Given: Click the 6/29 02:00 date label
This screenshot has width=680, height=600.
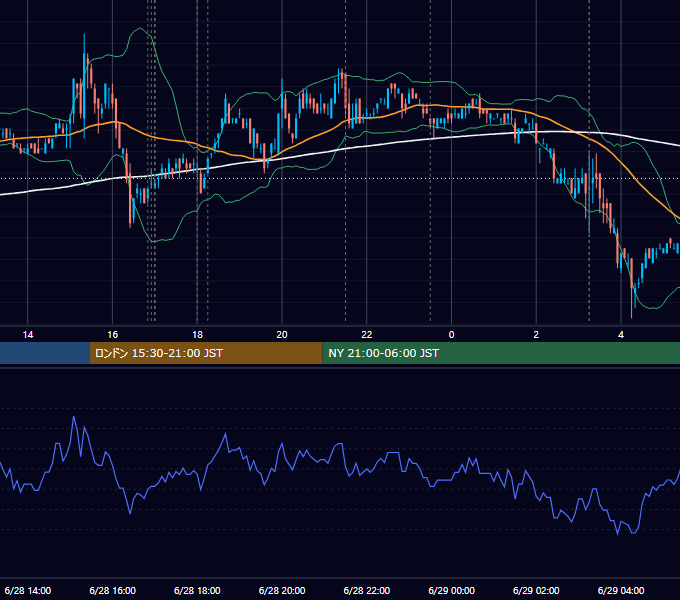Looking at the screenshot, I should pos(536,590).
